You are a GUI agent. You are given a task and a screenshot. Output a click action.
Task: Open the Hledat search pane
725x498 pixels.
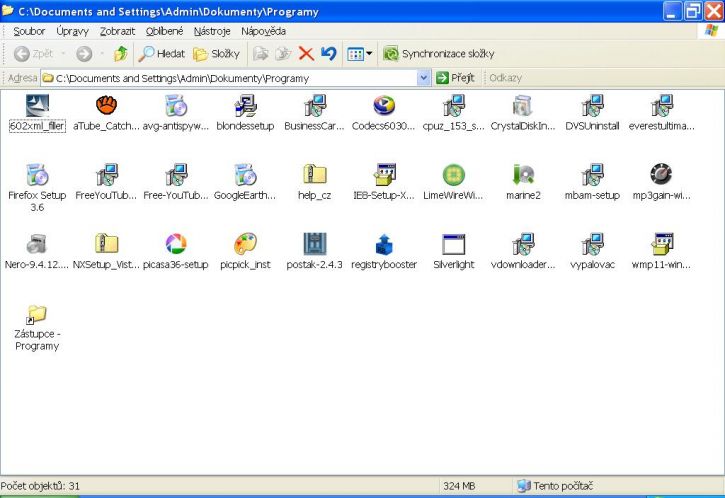(x=162, y=54)
